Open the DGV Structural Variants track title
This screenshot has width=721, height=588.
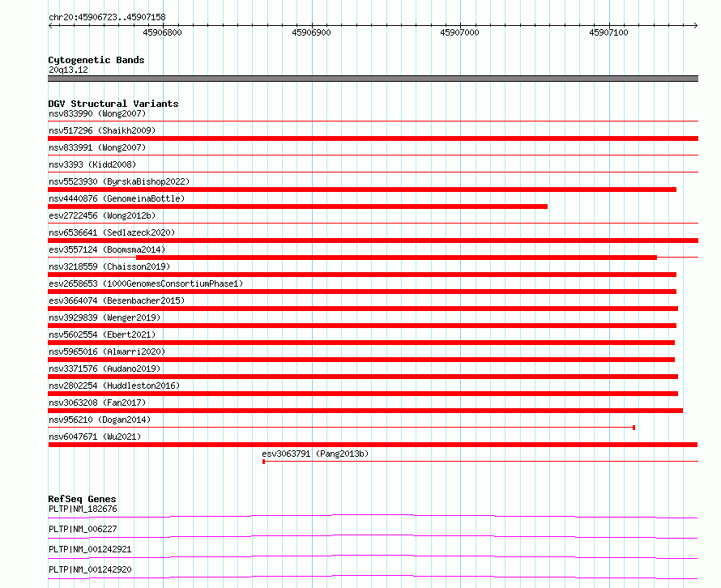[x=113, y=104]
